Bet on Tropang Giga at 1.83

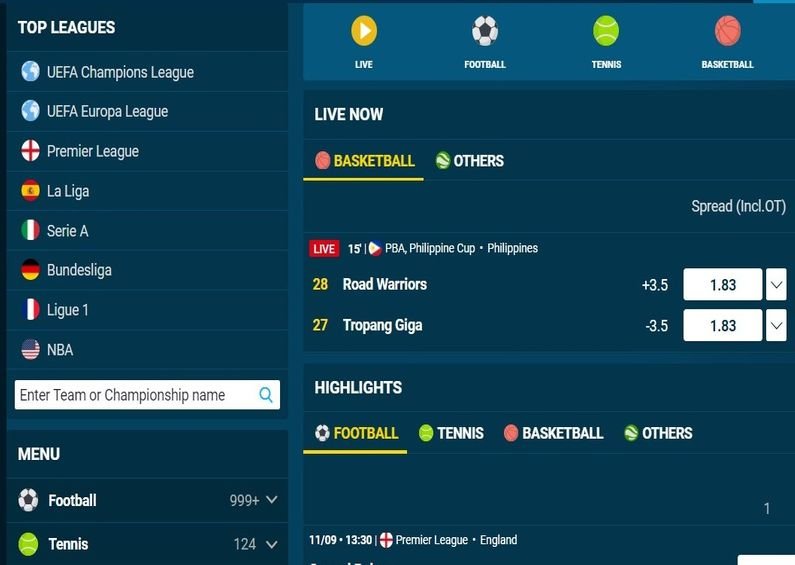click(x=722, y=325)
